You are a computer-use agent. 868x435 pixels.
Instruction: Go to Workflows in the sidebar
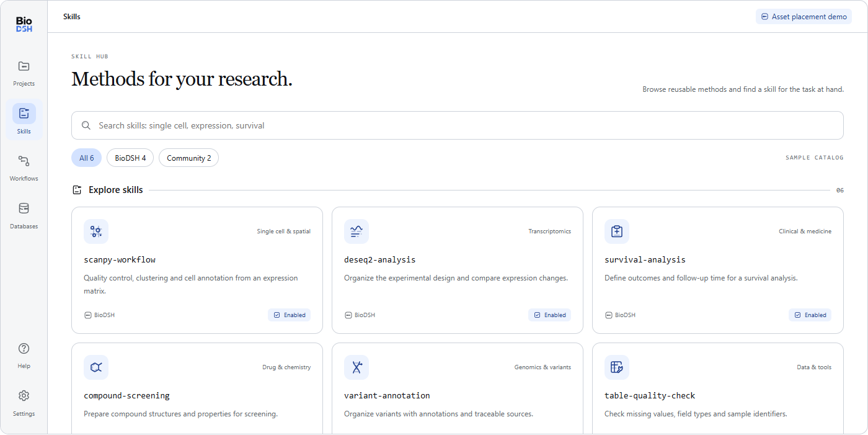point(24,168)
